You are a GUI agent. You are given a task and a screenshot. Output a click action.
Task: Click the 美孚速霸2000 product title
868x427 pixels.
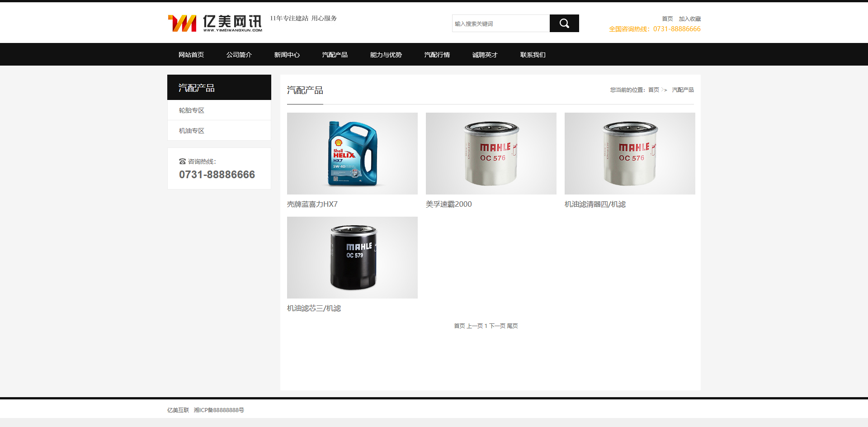pos(449,204)
